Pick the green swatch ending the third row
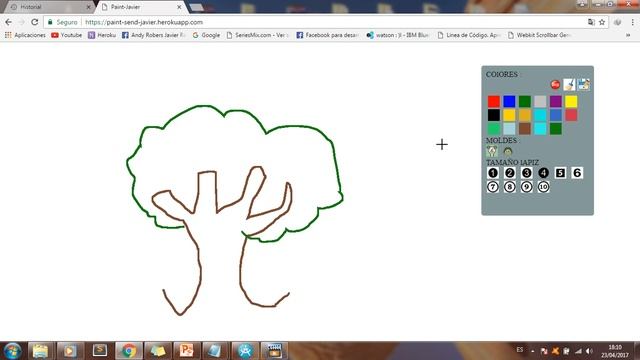This screenshot has width=640, height=360. tap(556, 129)
